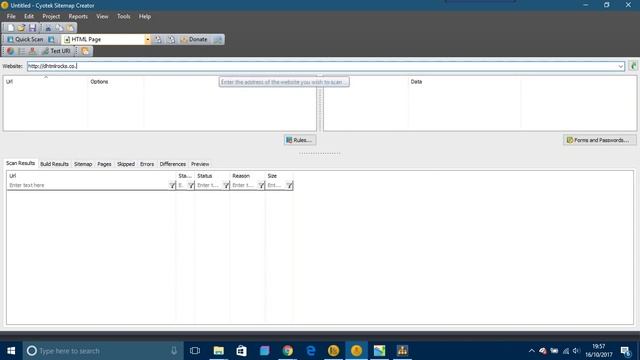Open the Help menu
The height and width of the screenshot is (360, 640).
[x=145, y=16]
